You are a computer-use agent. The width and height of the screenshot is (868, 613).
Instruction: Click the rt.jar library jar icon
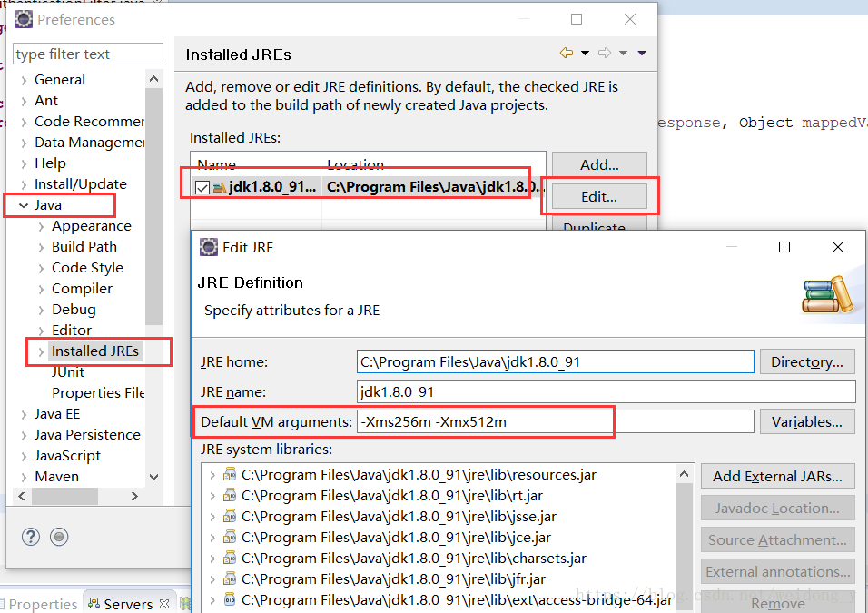pyautogui.click(x=229, y=496)
